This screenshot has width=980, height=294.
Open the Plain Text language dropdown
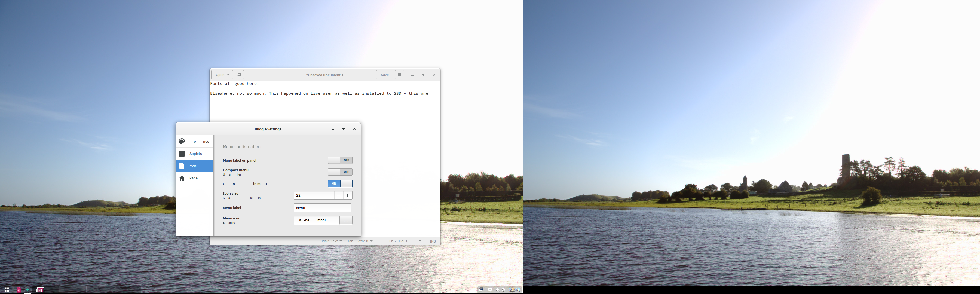tap(332, 241)
